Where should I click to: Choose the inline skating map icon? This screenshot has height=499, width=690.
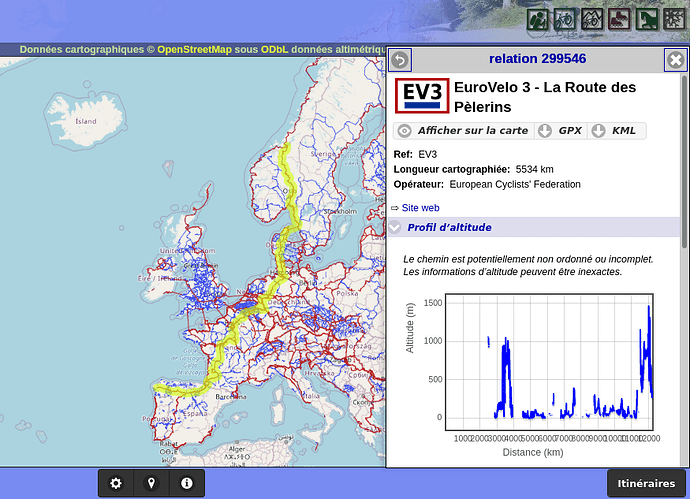pos(618,19)
